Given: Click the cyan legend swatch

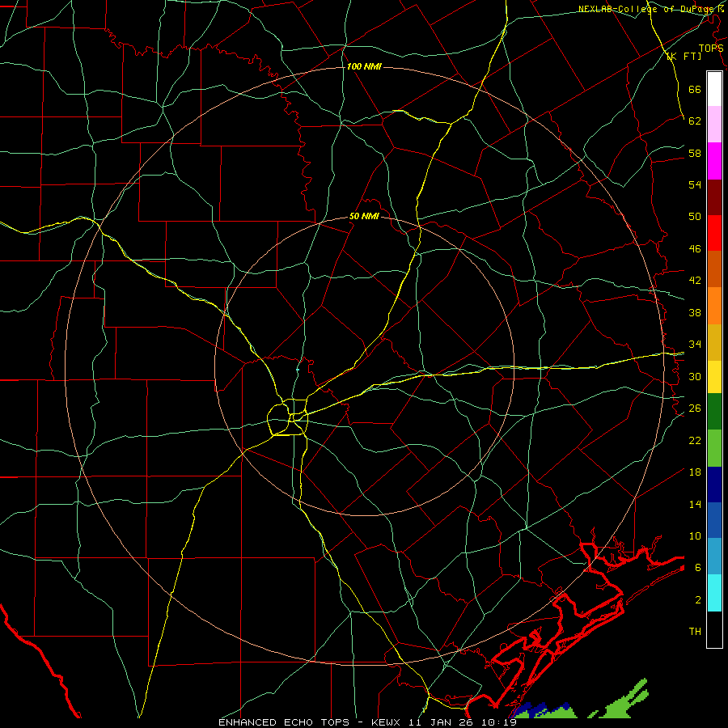Looking at the screenshot, I should tap(714, 593).
